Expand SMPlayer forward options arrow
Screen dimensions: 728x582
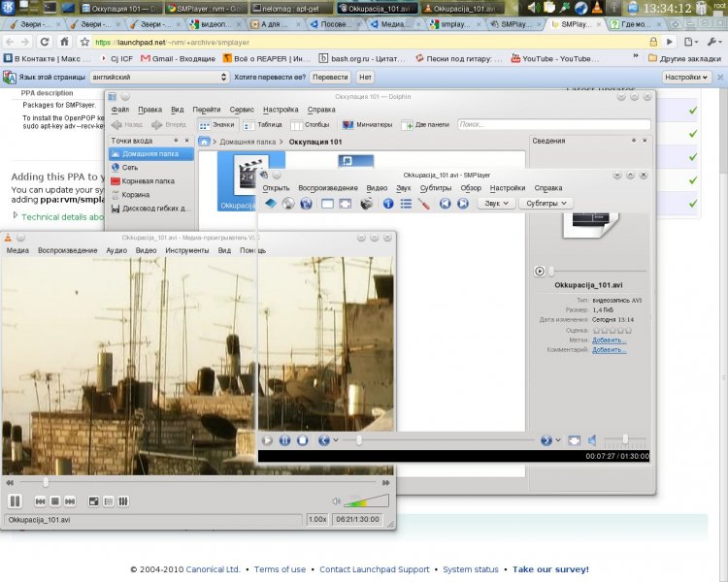(x=558, y=440)
